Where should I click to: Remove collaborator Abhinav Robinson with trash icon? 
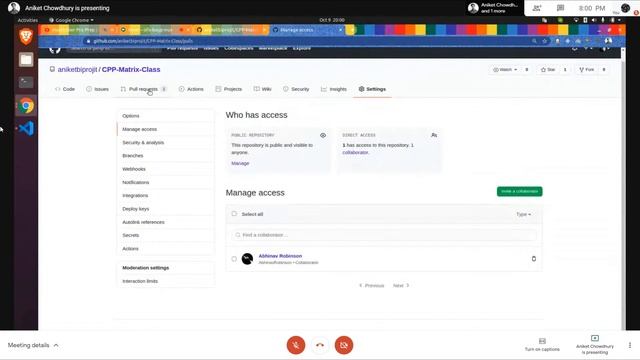[533, 259]
